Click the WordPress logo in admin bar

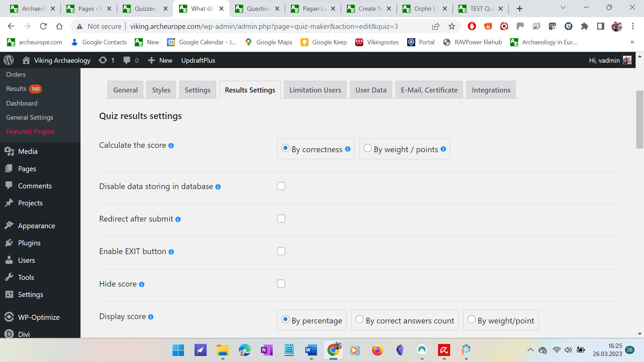click(x=8, y=60)
